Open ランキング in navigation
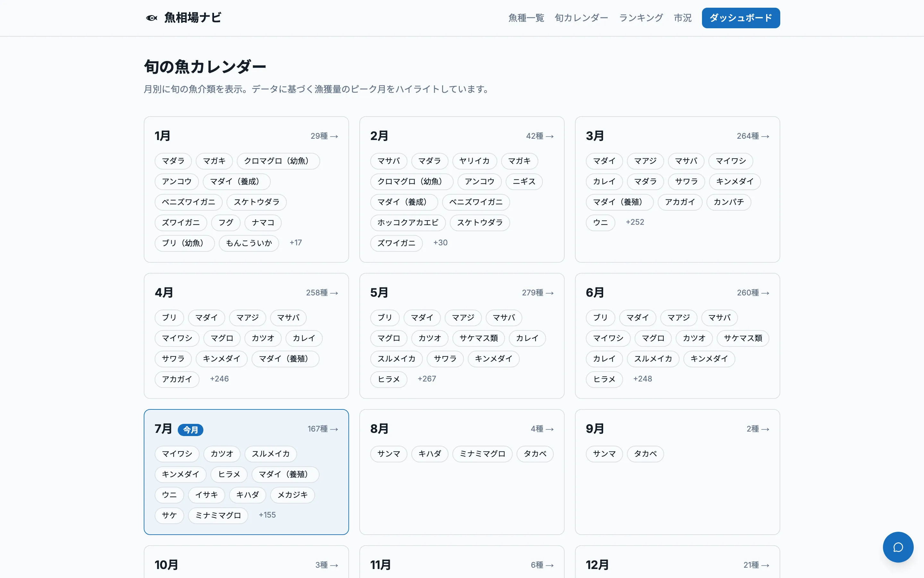Image resolution: width=924 pixels, height=578 pixels. [641, 18]
